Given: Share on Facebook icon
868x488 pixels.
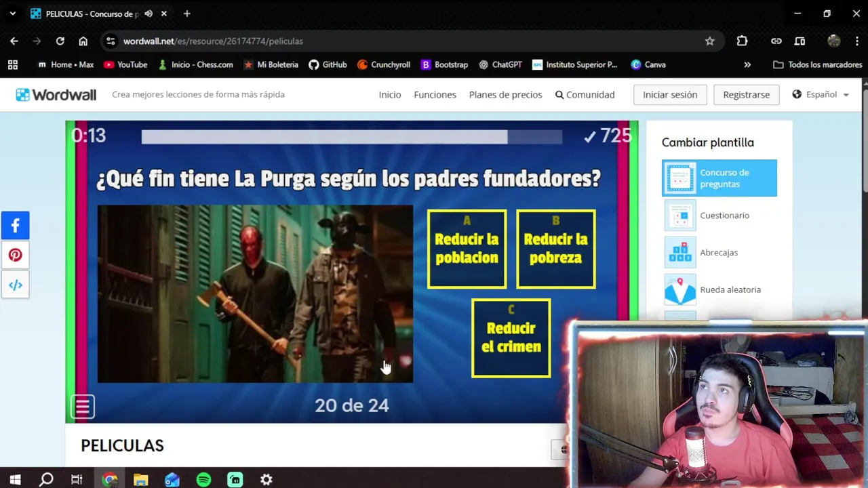Looking at the screenshot, I should point(15,226).
